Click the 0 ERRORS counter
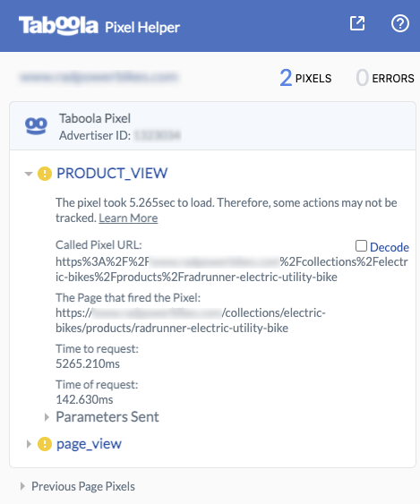420x504 pixels. coord(385,78)
